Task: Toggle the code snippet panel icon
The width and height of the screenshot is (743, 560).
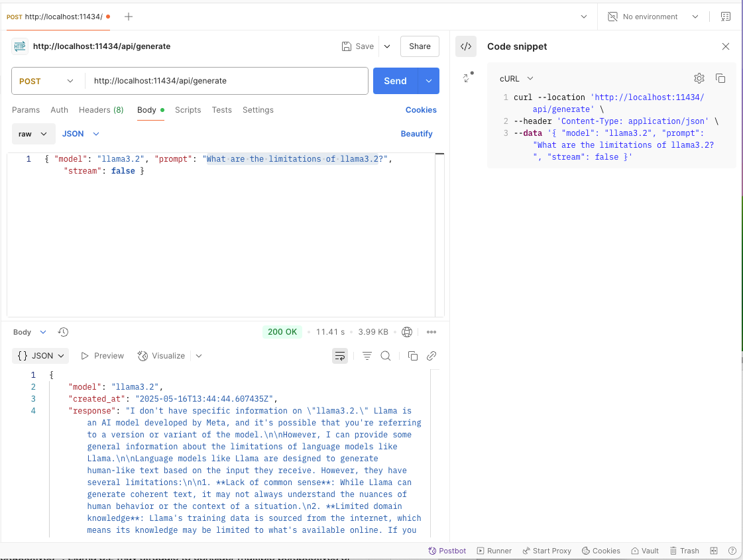Action: [x=466, y=46]
